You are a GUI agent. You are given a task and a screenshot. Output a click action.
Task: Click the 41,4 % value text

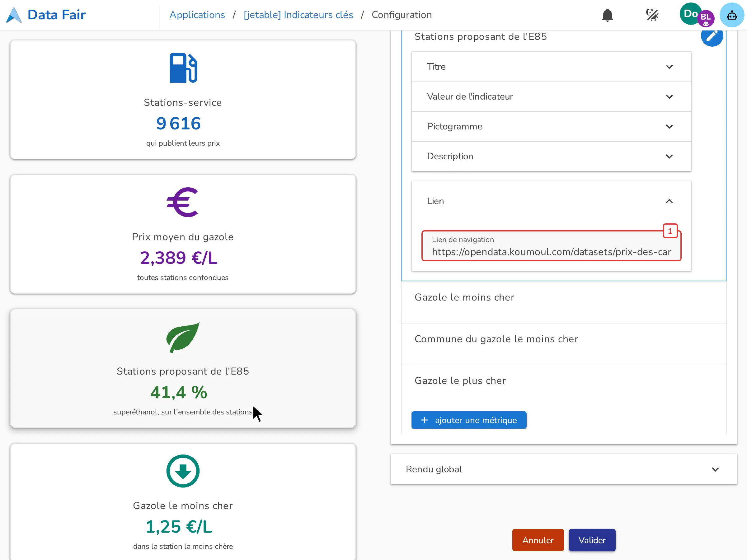coord(179,392)
